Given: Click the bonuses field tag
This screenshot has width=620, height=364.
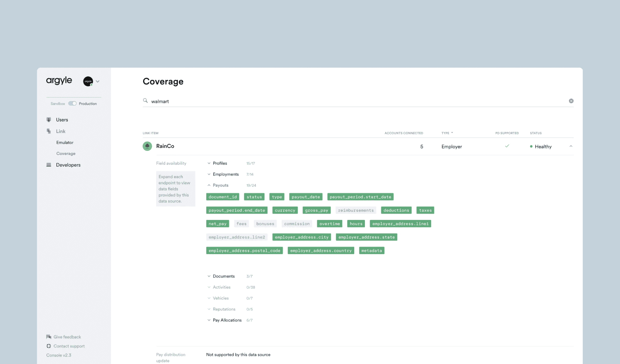Looking at the screenshot, I should (265, 224).
